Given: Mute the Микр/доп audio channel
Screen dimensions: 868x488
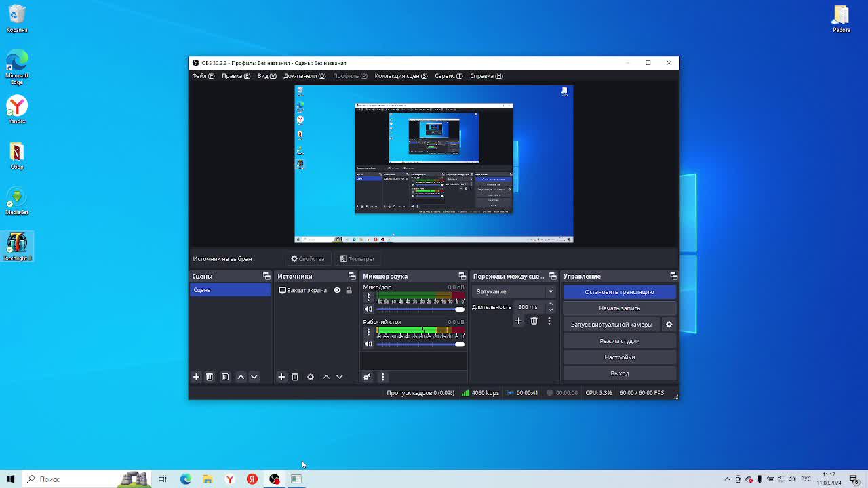Looking at the screenshot, I should pyautogui.click(x=368, y=309).
